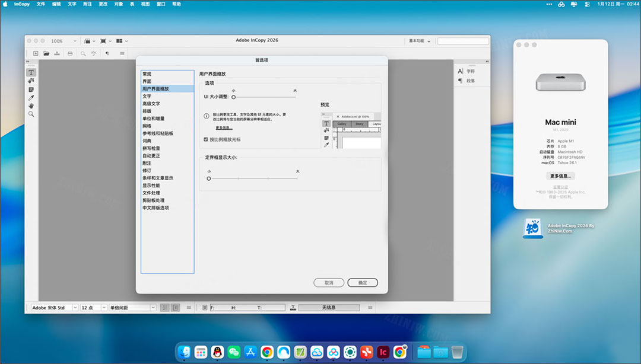Click the Adobe InCopy 2026 desktop file
Image resolution: width=641 pixels, height=364 pixels.
pyautogui.click(x=532, y=228)
